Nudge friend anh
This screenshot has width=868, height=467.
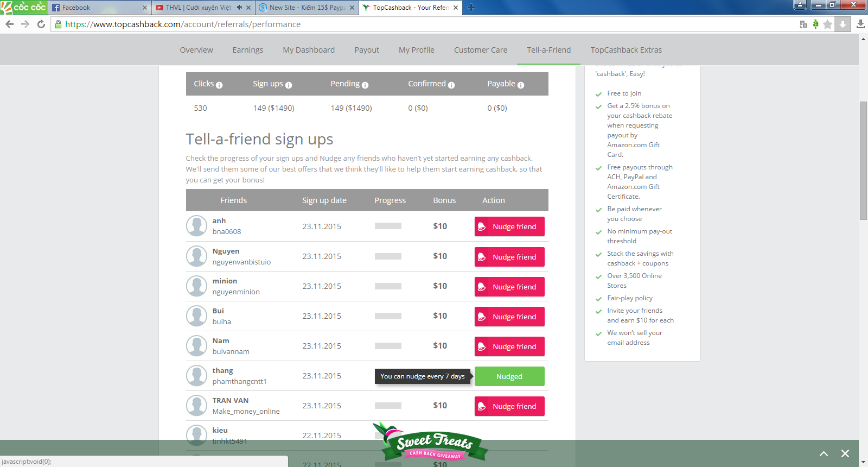coord(509,226)
